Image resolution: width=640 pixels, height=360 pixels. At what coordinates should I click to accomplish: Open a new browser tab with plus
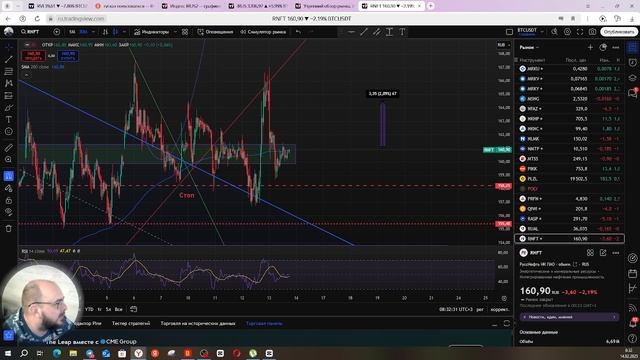point(430,6)
